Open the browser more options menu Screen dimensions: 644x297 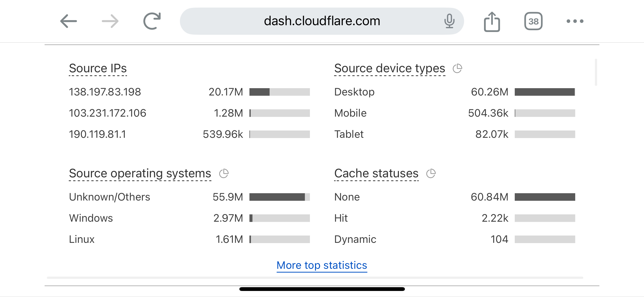click(x=575, y=21)
